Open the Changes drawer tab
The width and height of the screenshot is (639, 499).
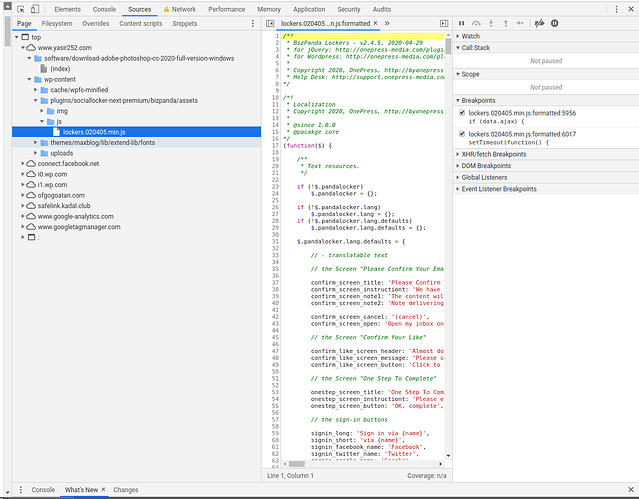126,490
